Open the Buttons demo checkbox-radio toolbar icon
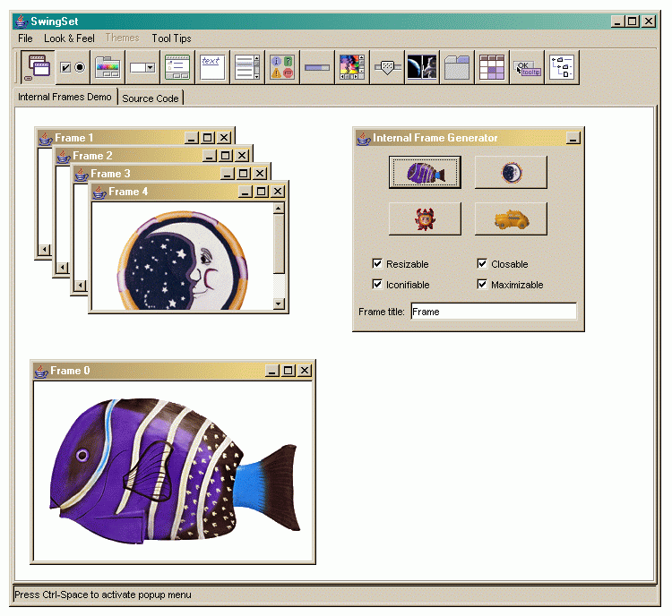The width and height of the screenshot is (672, 616). coord(73,67)
